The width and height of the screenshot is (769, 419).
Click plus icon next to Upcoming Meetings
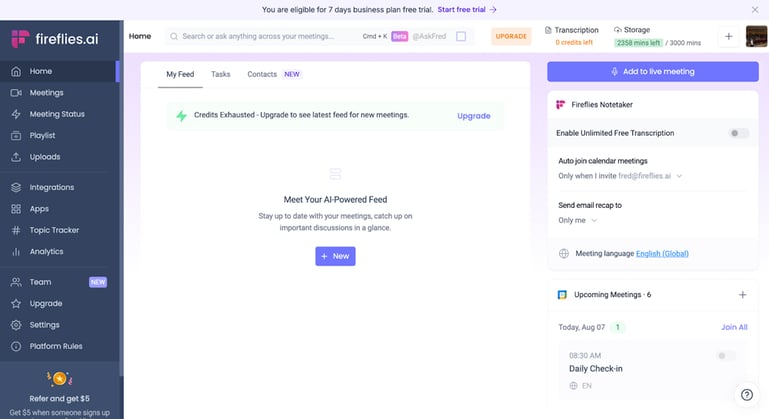pos(742,295)
